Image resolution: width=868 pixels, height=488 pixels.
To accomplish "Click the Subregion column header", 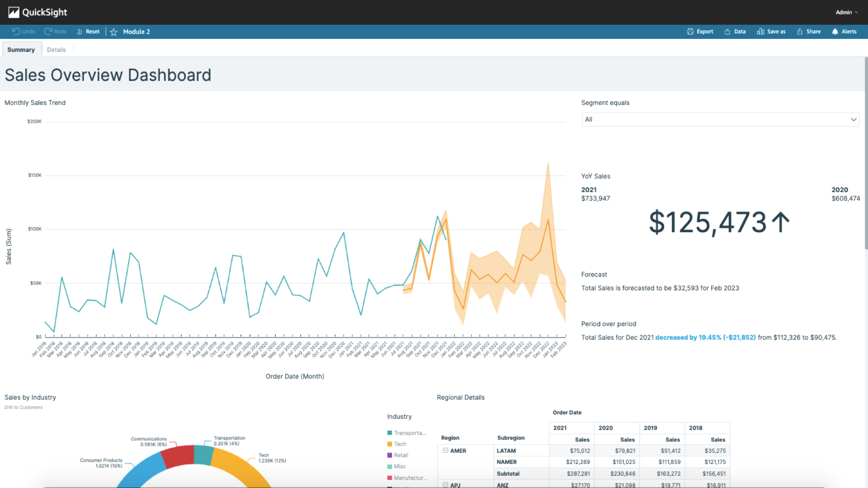I will point(511,438).
